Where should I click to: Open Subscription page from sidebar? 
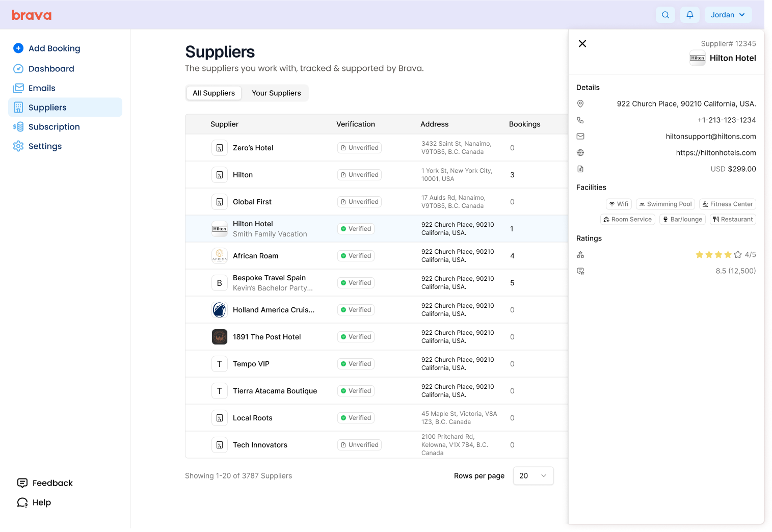click(x=54, y=127)
